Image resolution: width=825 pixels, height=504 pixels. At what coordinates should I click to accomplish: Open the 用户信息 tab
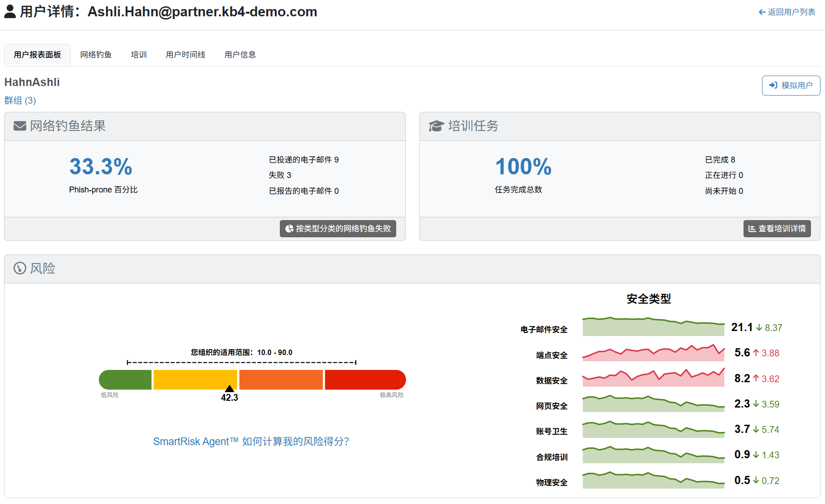240,55
